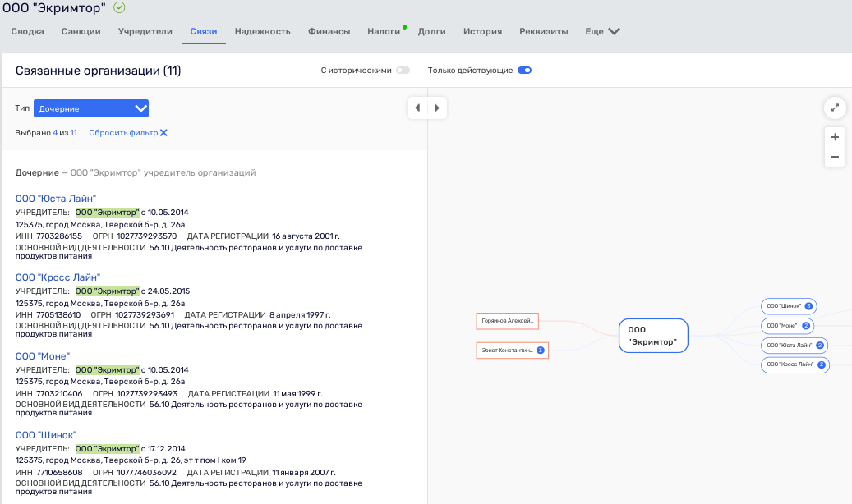The image size is (852, 504).
Task: Click badge 2 on ООО "Кросс Лайн" node
Action: point(822,364)
